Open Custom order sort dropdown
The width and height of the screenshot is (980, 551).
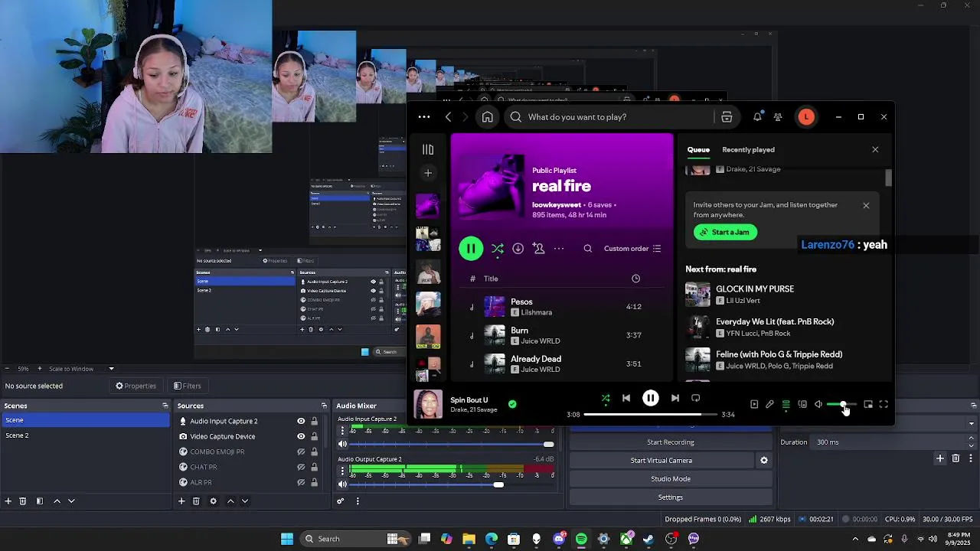click(x=632, y=249)
